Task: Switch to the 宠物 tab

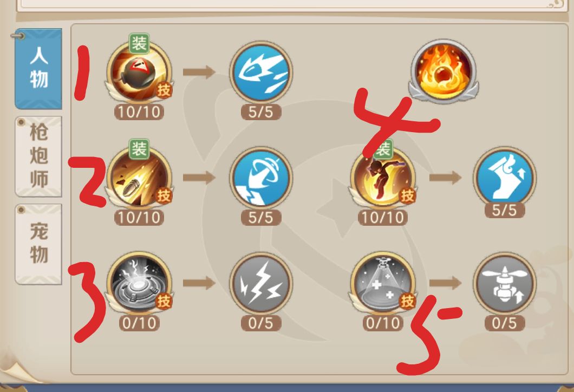Action: [x=38, y=244]
